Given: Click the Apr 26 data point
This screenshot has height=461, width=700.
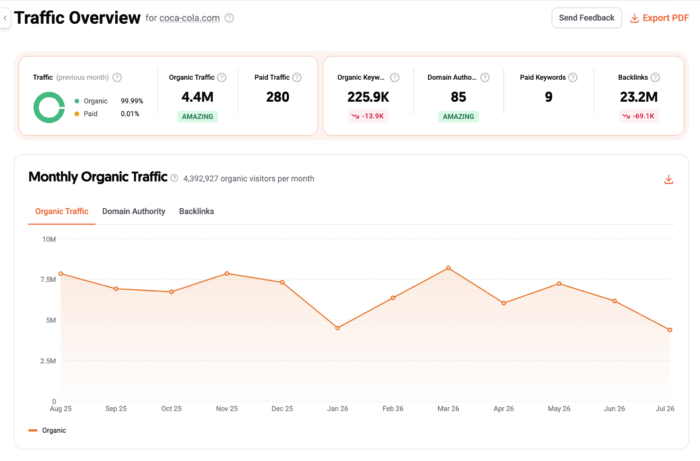Looking at the screenshot, I should (504, 303).
